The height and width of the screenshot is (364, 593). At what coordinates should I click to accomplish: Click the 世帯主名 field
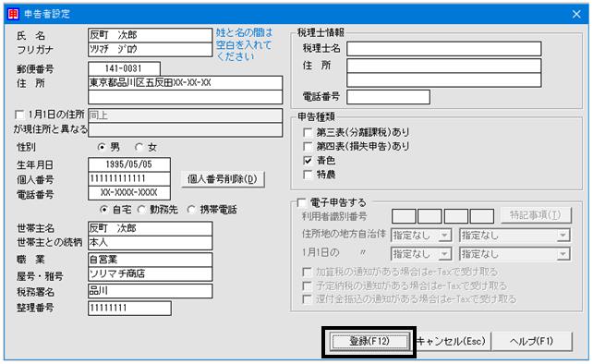click(x=151, y=229)
